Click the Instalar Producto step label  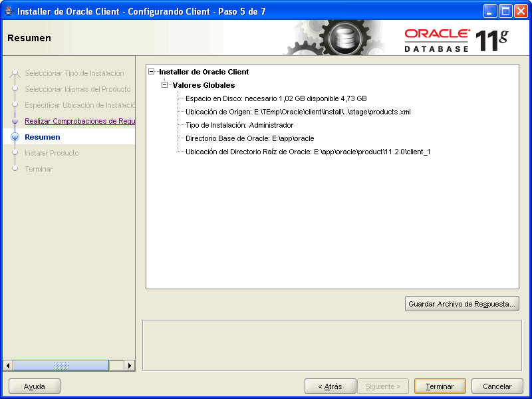pos(52,153)
